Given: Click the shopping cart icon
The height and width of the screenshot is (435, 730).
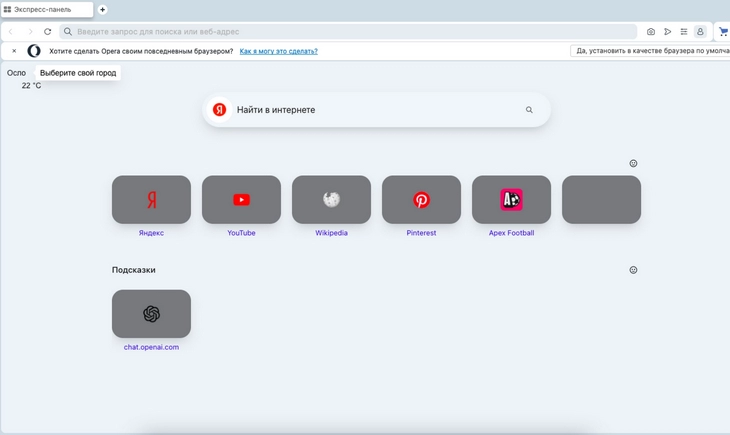Looking at the screenshot, I should tap(723, 32).
